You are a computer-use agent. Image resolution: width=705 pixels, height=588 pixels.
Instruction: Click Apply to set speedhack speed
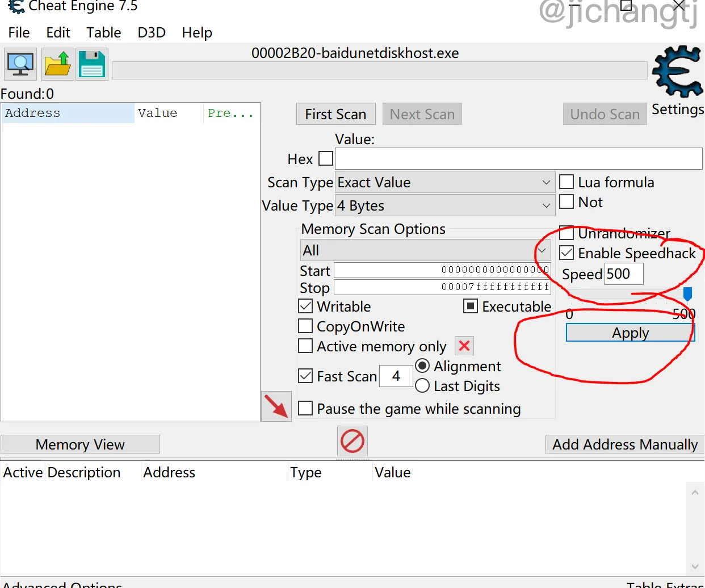(x=630, y=333)
